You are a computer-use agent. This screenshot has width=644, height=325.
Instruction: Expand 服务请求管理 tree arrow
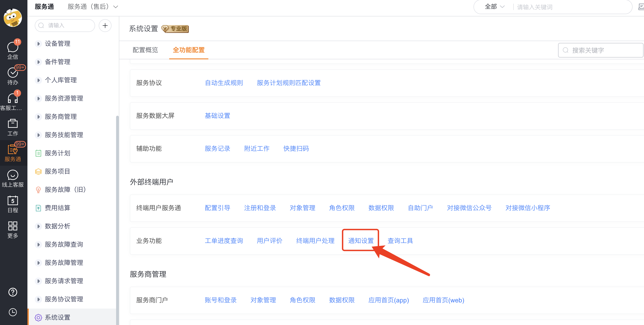click(38, 281)
